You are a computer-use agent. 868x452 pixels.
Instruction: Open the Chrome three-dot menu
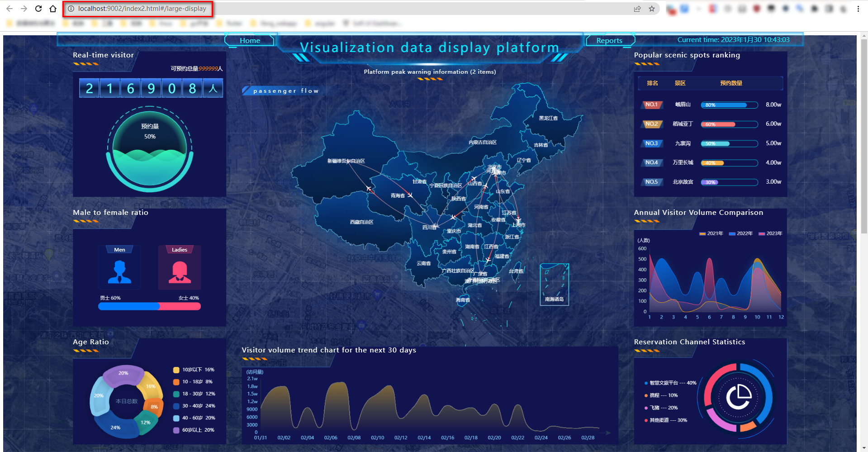pos(858,9)
